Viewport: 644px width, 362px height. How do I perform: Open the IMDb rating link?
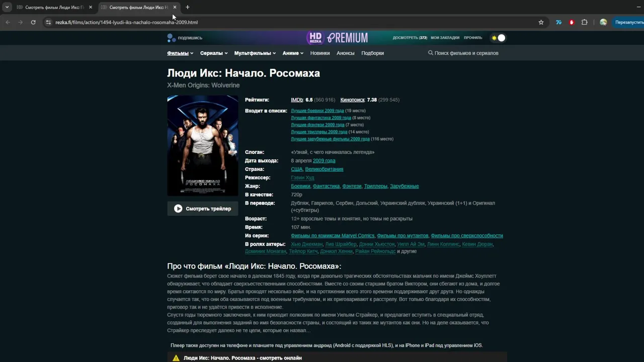(297, 100)
